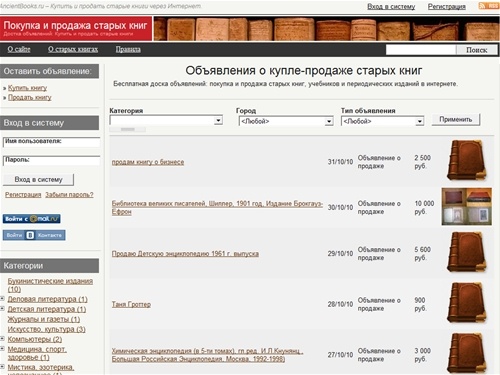
Task: Click the '5 600 руб.' price
Action: 422,253
